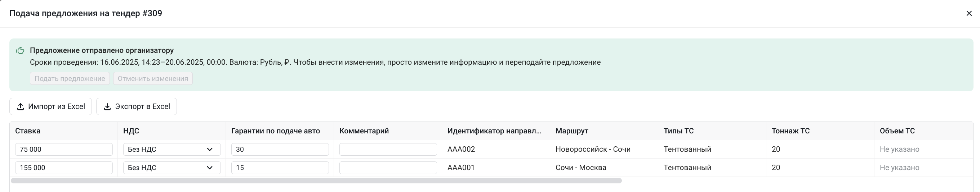Click the Отменить изменения button
This screenshot has height=192, width=980.
pyautogui.click(x=153, y=78)
